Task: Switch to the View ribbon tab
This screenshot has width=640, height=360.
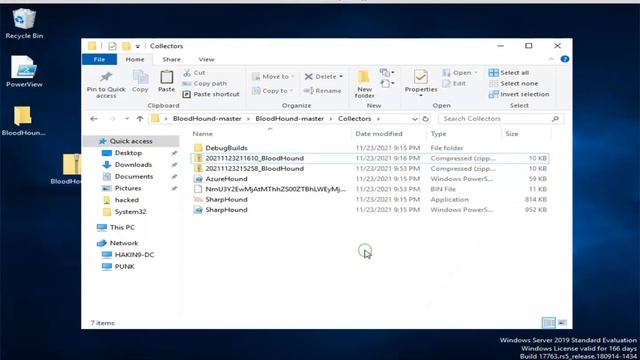Action: pos(207,59)
